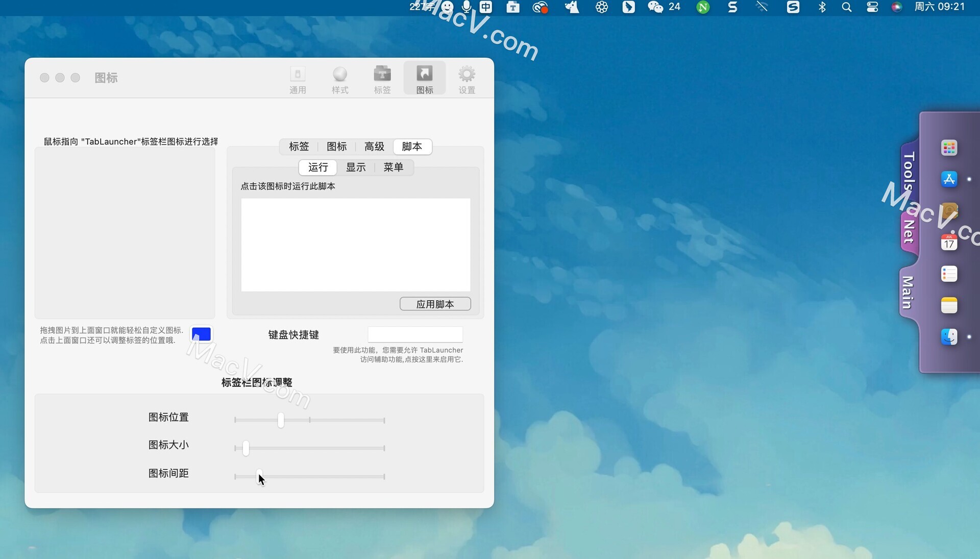Switch to the 高级 tab
The image size is (980, 559).
[374, 147]
